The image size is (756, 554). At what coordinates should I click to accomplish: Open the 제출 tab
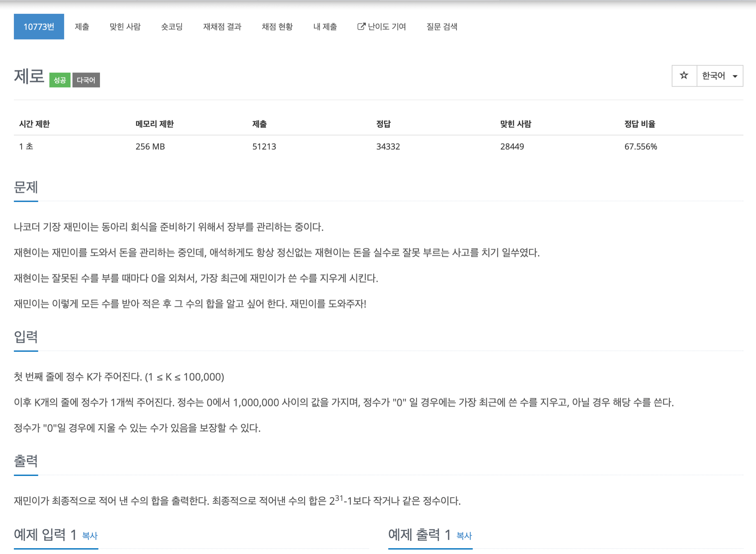[x=82, y=26]
